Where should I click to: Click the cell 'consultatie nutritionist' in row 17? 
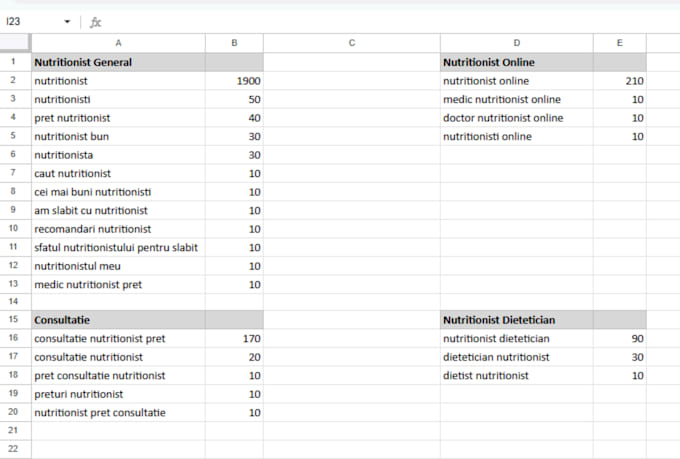(118, 357)
